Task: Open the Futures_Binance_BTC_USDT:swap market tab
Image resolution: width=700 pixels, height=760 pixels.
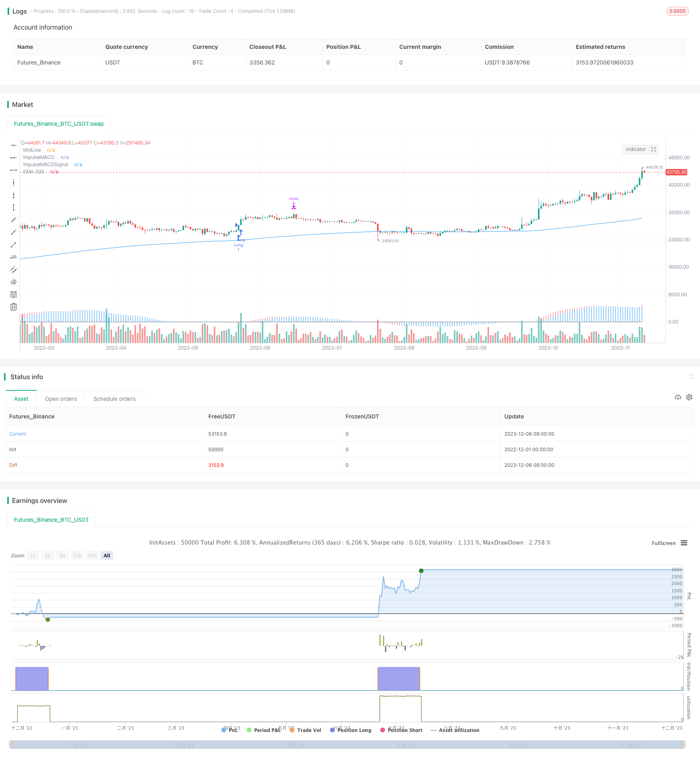Action: (59, 124)
